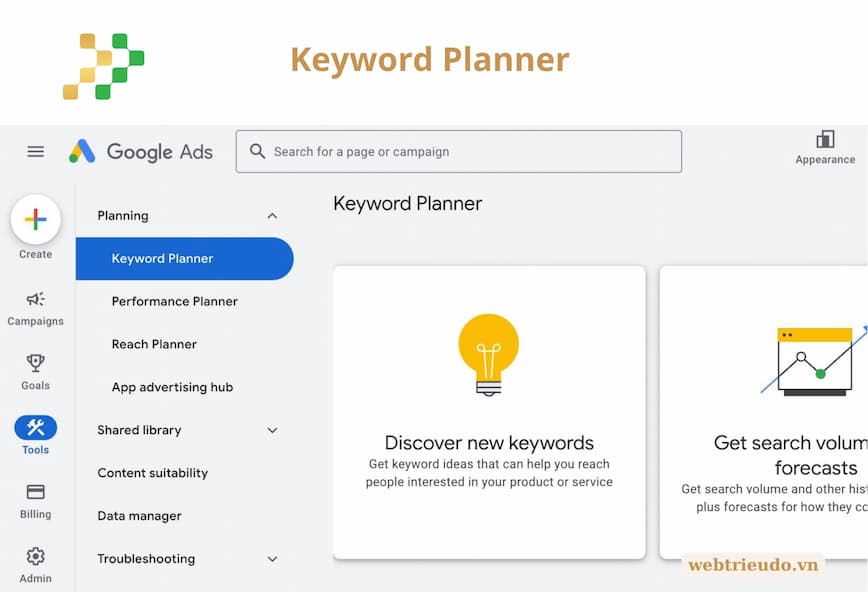Viewport: 868px width, 592px height.
Task: Select the Tools wrench icon
Action: click(x=35, y=428)
